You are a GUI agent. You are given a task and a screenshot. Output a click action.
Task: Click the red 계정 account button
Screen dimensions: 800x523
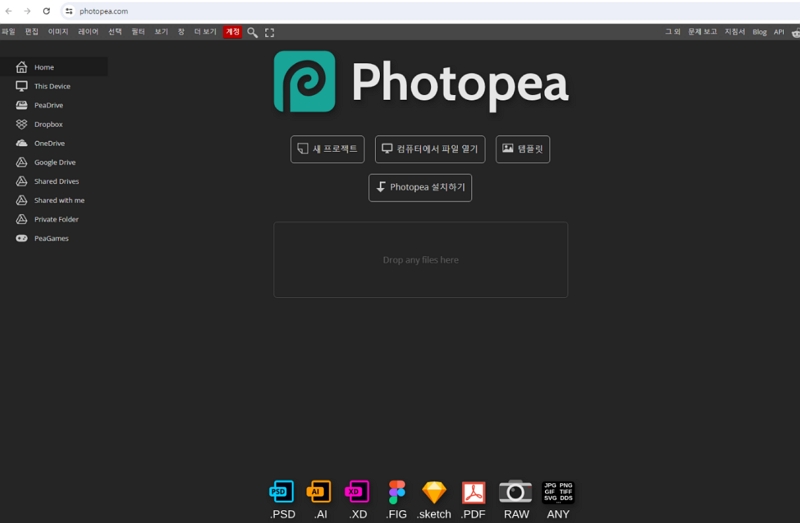[x=233, y=32]
